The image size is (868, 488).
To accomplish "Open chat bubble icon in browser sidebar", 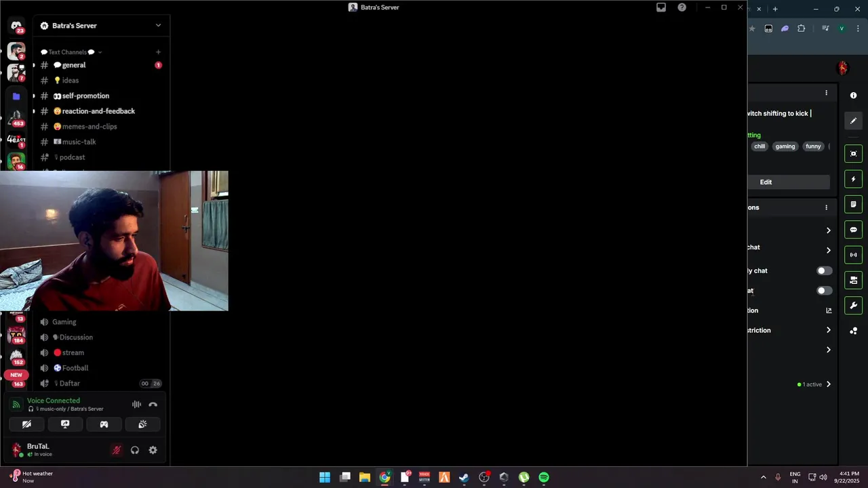I will [854, 230].
